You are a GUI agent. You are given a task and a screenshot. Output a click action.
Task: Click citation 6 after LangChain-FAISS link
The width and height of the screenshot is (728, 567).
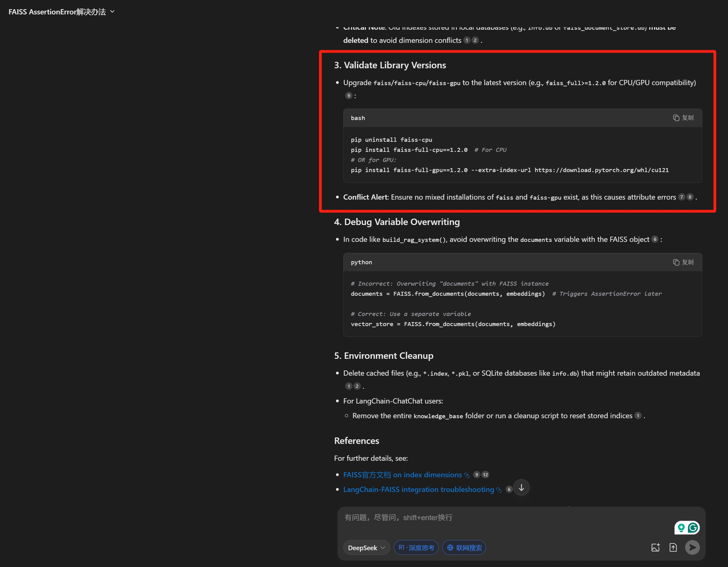tap(509, 489)
